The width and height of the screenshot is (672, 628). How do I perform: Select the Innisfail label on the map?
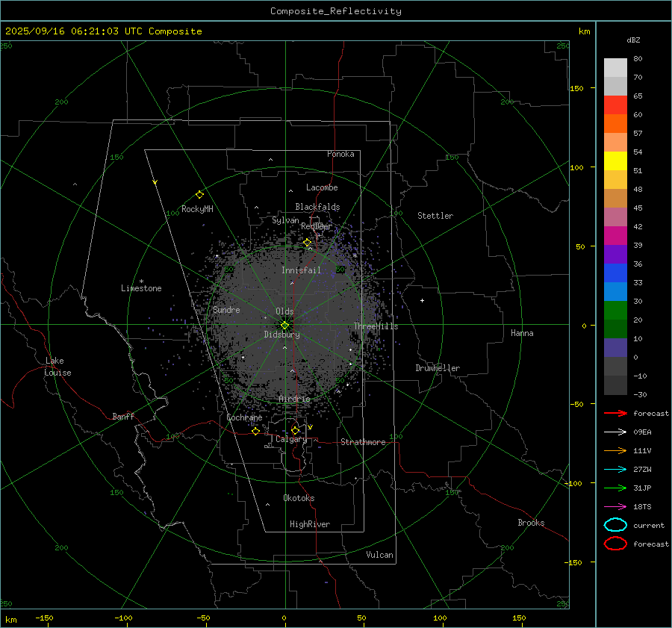301,270
